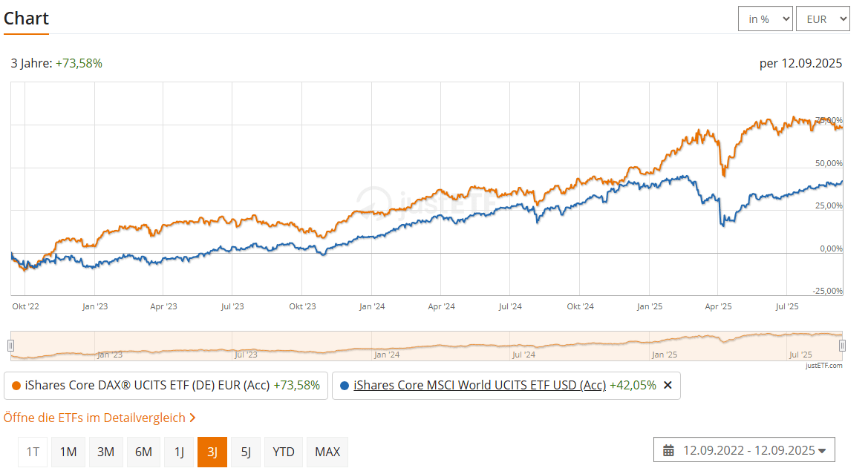The width and height of the screenshot is (868, 471).
Task: Show the MAX time range
Action: [327, 452]
